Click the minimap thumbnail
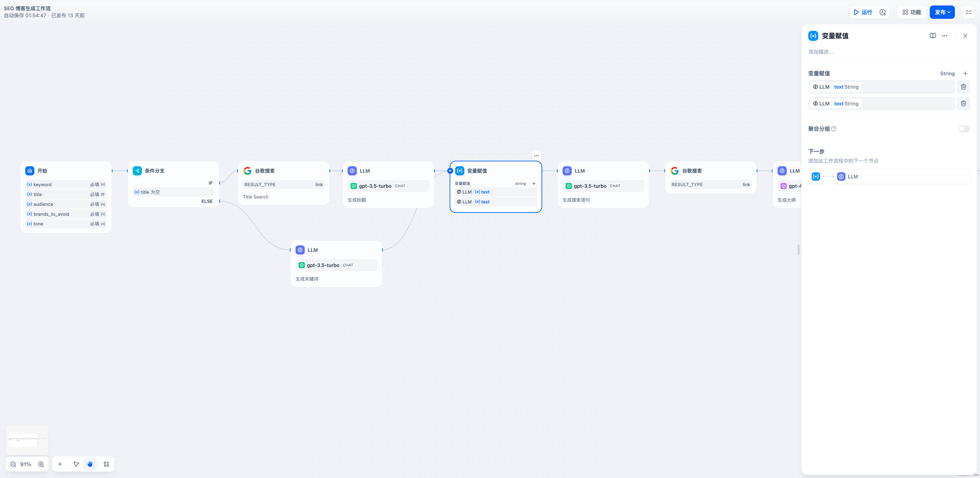Screen dimensions: 980x478 click(x=26, y=439)
